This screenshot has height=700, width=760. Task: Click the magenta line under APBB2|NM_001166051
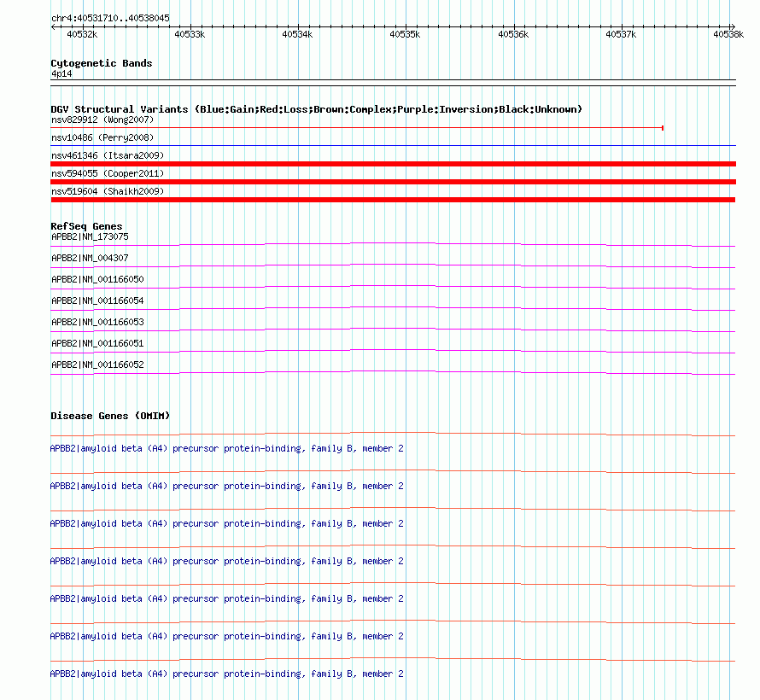coord(393,351)
